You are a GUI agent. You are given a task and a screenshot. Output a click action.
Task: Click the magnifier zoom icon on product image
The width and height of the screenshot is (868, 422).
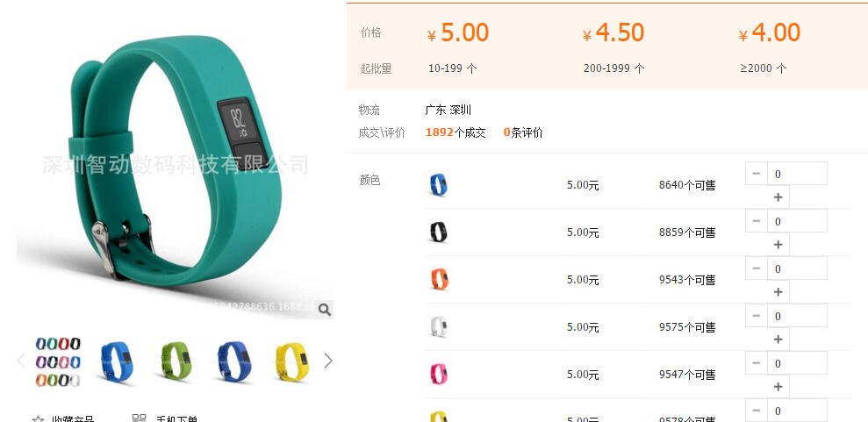pos(325,310)
